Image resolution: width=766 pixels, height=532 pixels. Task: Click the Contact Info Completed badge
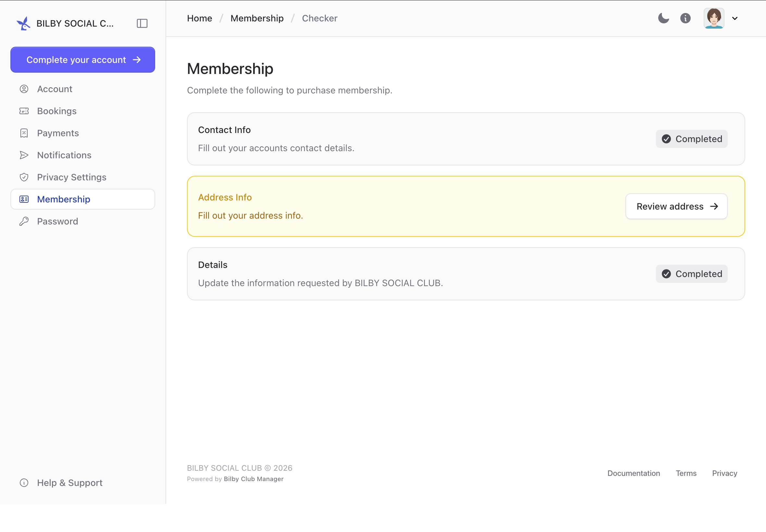click(692, 139)
